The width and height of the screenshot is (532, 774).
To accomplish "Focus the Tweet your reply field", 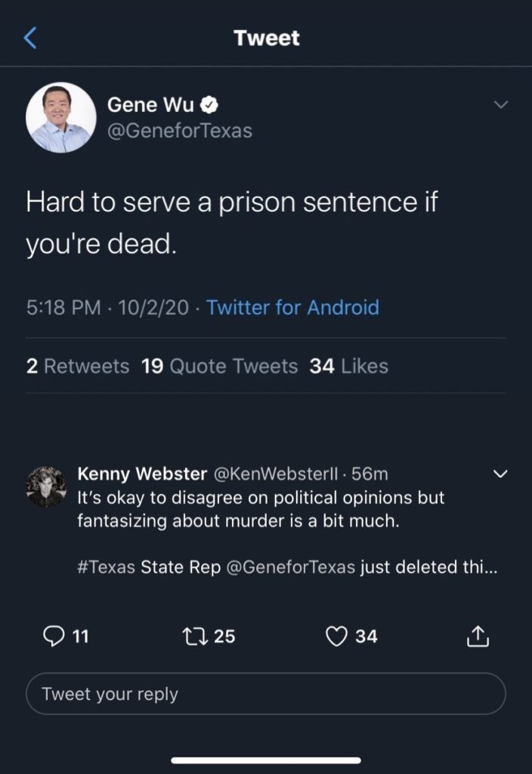I will [x=265, y=693].
